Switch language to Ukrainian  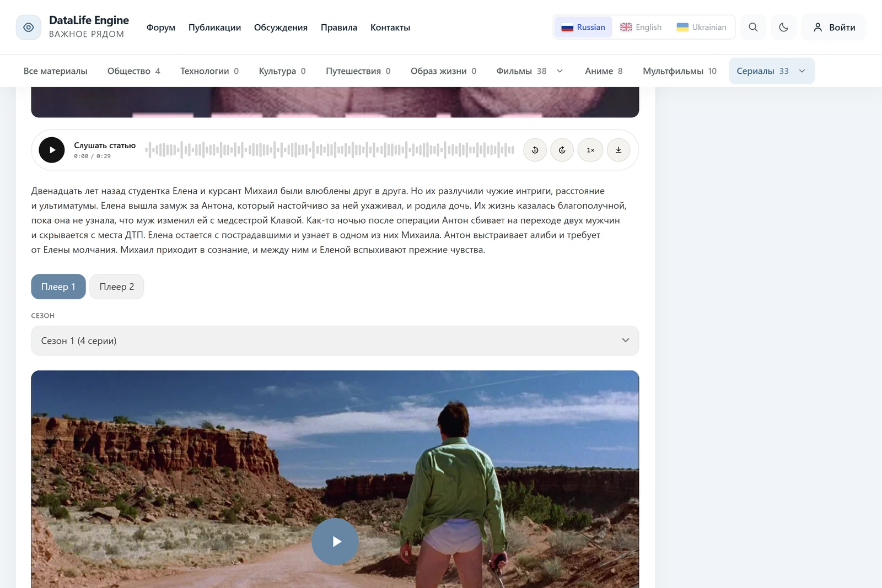click(701, 27)
